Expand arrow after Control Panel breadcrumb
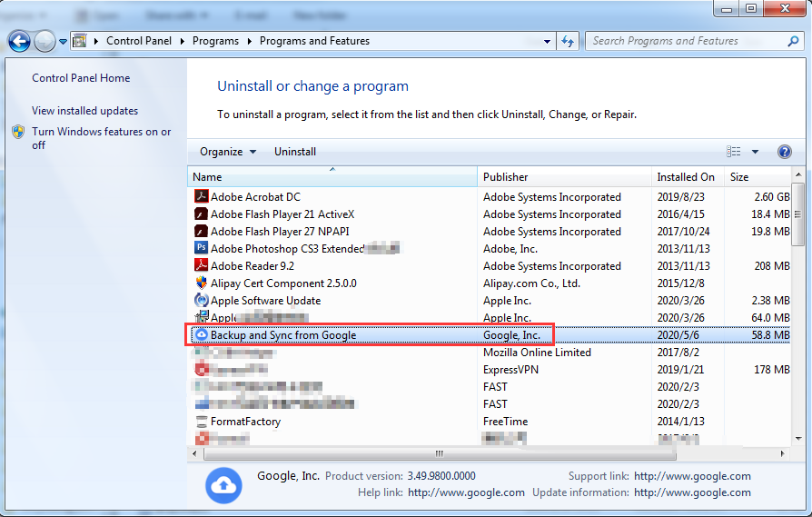 pyautogui.click(x=183, y=42)
